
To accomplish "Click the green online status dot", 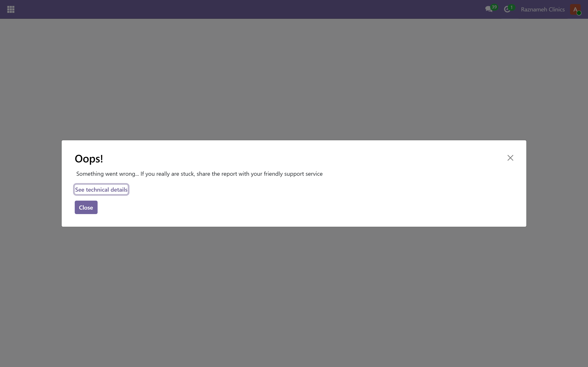I will (579, 13).
